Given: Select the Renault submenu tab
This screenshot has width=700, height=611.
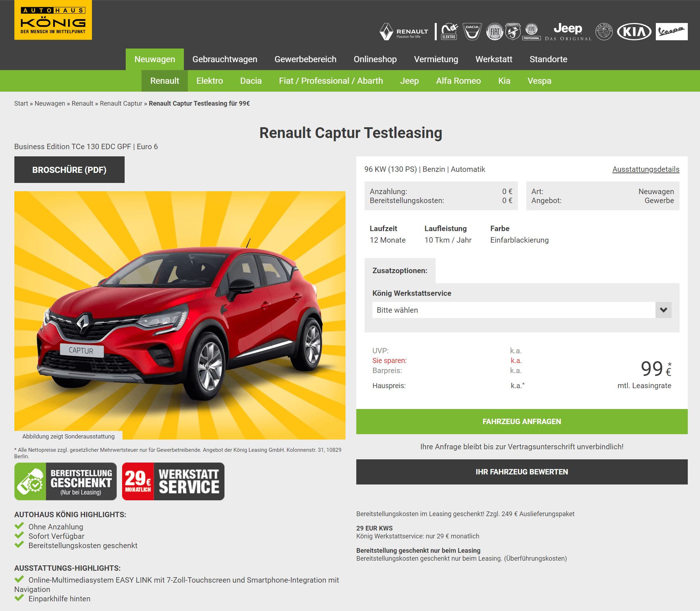Looking at the screenshot, I should (164, 81).
